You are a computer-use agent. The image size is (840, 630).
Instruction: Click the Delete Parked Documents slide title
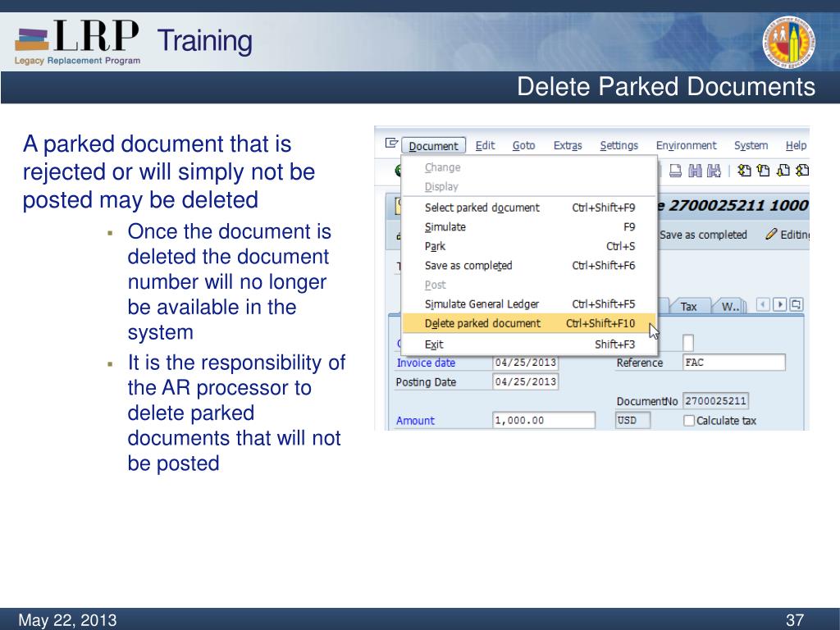point(666,86)
